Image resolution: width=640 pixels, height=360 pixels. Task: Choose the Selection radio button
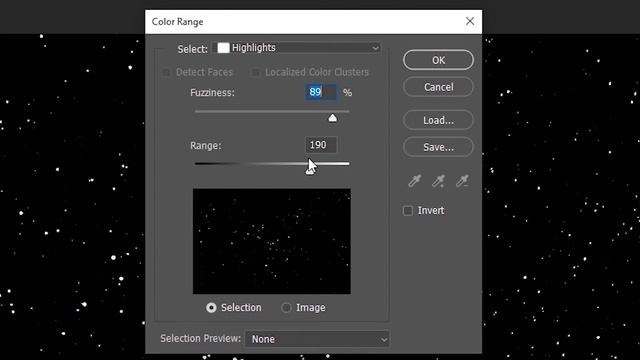click(x=211, y=308)
